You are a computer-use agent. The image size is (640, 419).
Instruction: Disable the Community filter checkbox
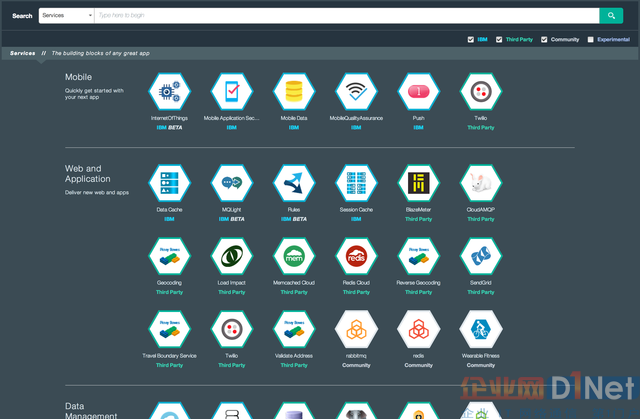(x=544, y=40)
